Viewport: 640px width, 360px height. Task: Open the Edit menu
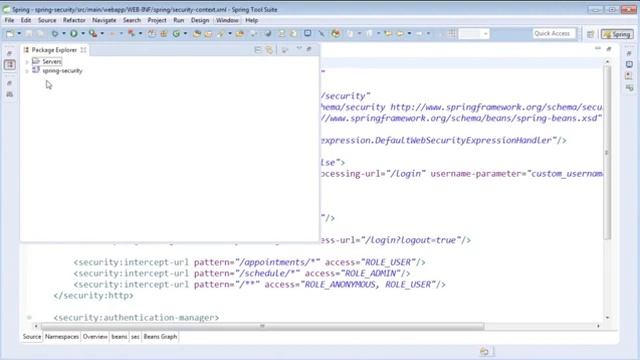[26, 20]
